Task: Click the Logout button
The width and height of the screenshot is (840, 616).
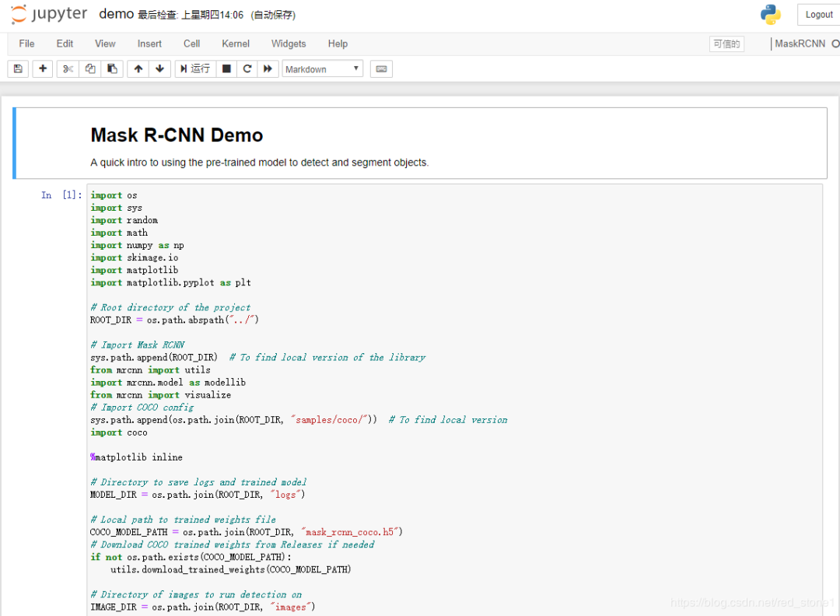Action: (818, 14)
